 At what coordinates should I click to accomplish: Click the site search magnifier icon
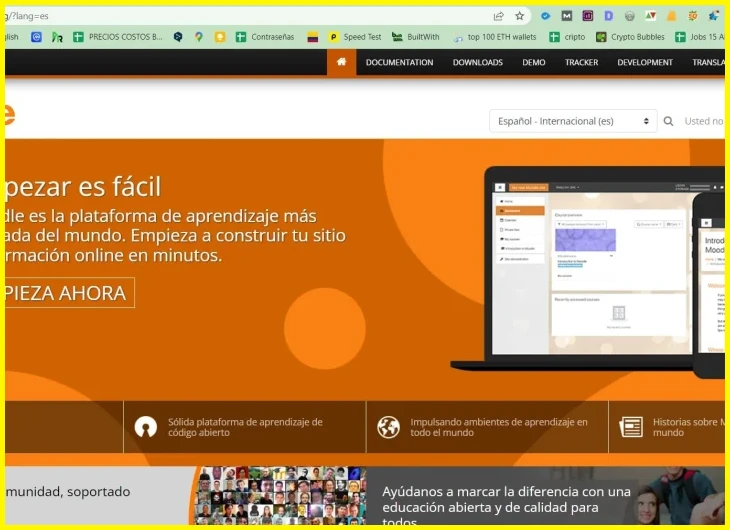click(x=668, y=121)
